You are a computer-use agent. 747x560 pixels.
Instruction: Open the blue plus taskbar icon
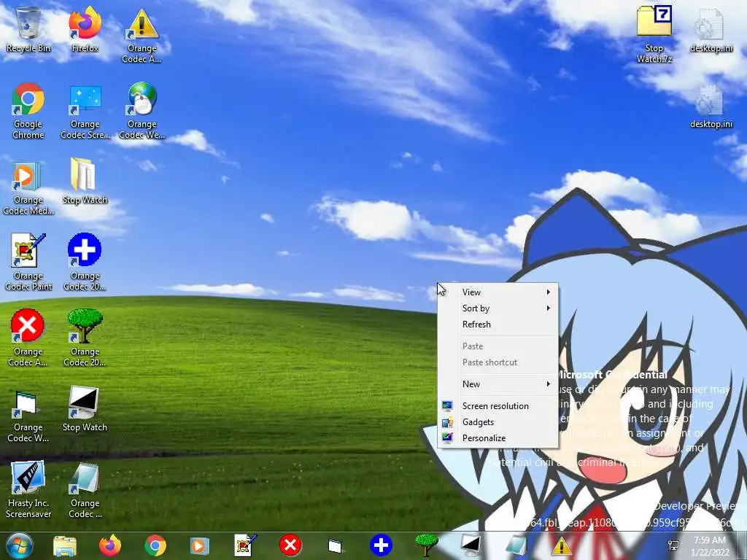(x=381, y=545)
